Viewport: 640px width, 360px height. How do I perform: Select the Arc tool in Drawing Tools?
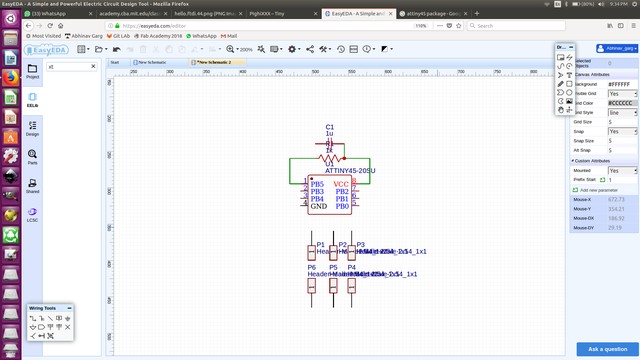(x=569, y=66)
